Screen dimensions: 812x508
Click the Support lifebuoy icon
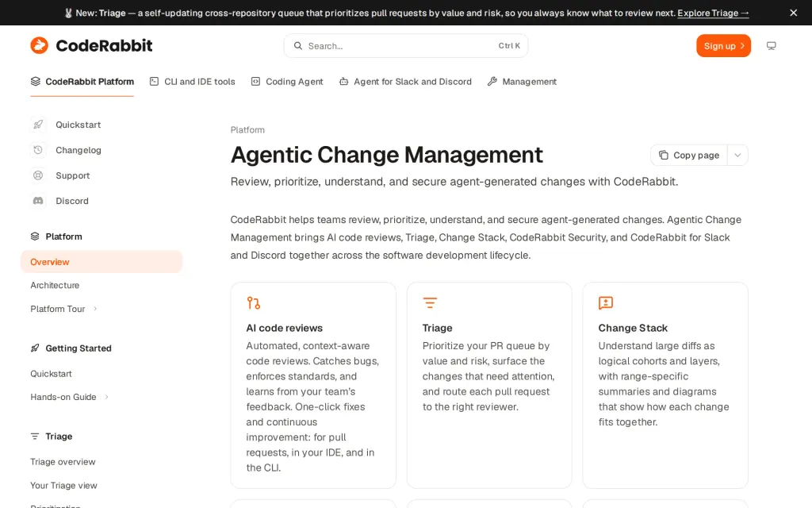38,175
